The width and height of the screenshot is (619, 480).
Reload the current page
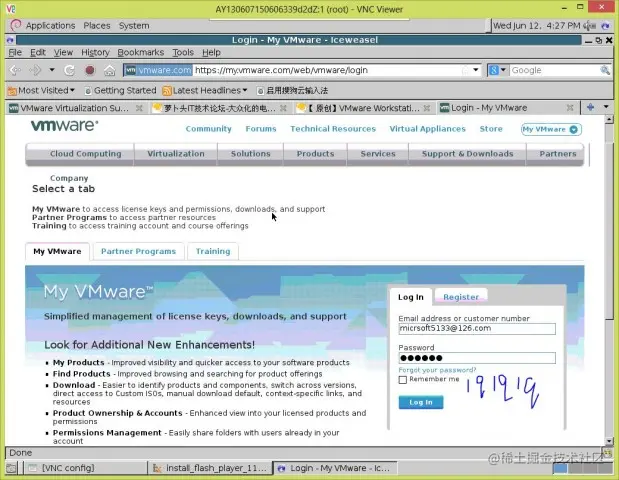coord(69,70)
